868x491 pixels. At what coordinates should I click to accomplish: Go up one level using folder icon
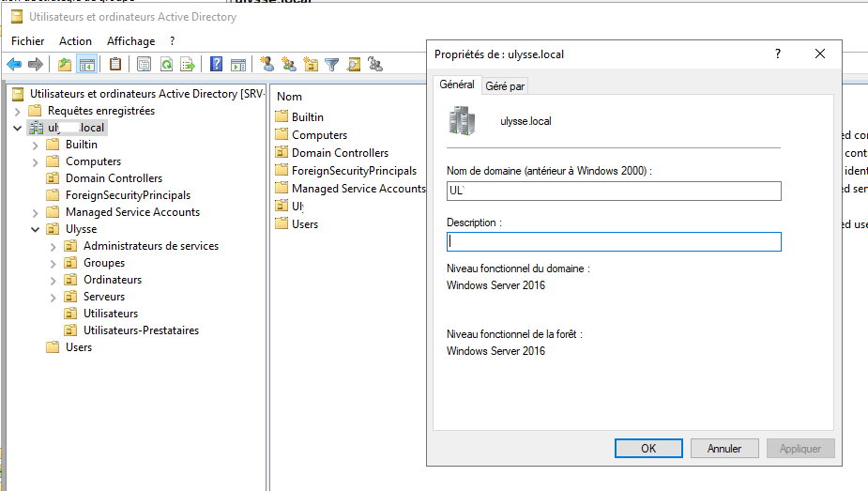(65, 65)
